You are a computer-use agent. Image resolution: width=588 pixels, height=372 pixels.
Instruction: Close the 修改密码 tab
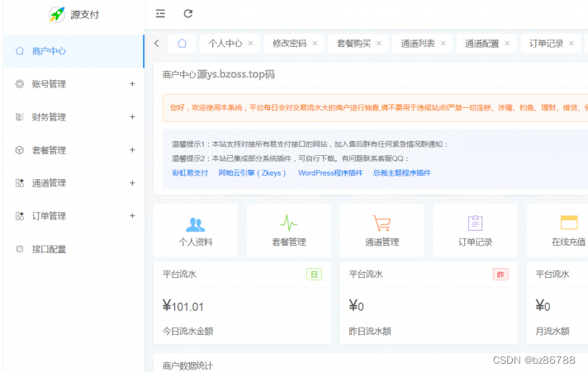(x=315, y=44)
